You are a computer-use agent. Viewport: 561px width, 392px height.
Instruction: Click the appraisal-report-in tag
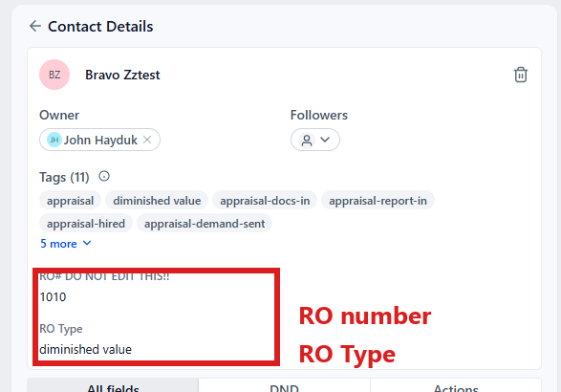point(378,201)
